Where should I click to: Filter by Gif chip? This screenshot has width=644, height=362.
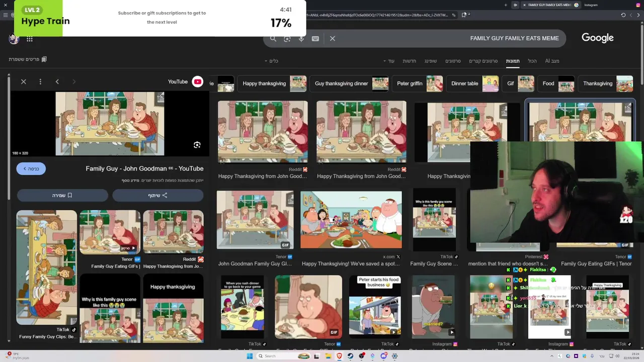(519, 83)
